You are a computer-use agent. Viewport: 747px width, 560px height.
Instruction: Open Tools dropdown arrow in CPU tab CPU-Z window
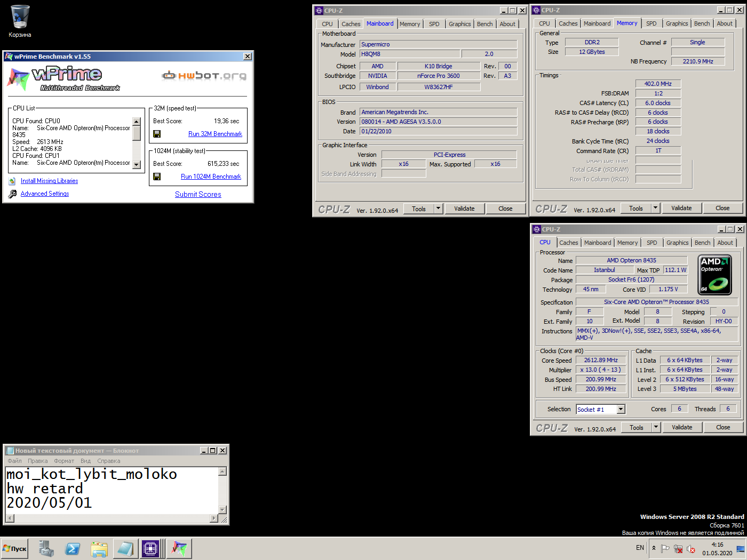click(656, 427)
